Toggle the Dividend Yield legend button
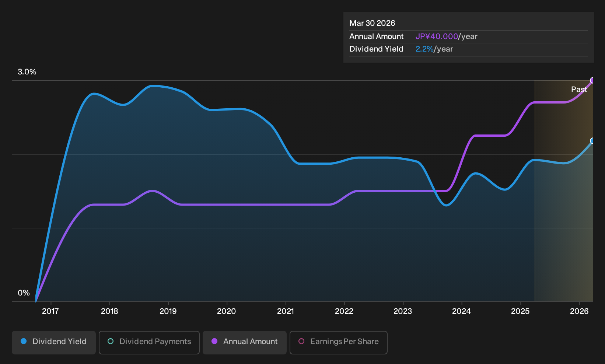 (x=54, y=342)
